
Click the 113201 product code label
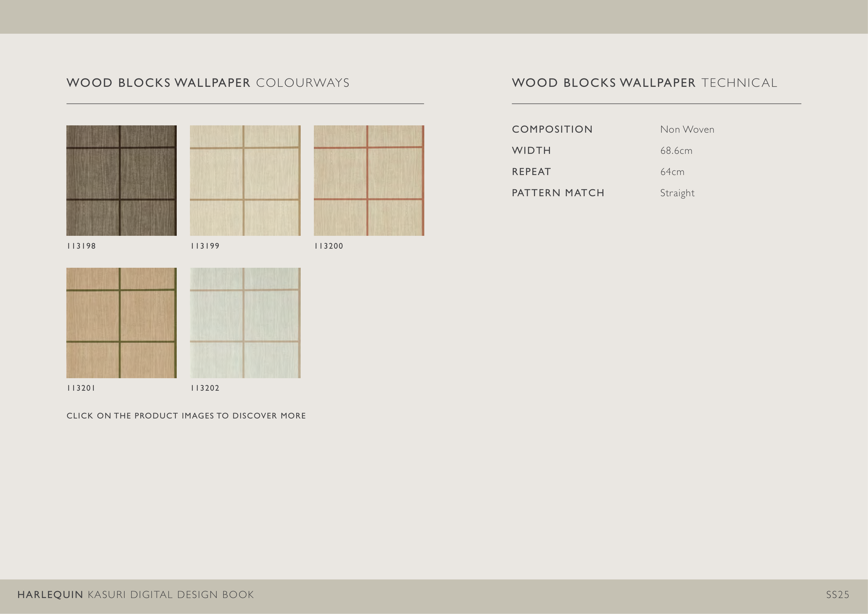[81, 388]
